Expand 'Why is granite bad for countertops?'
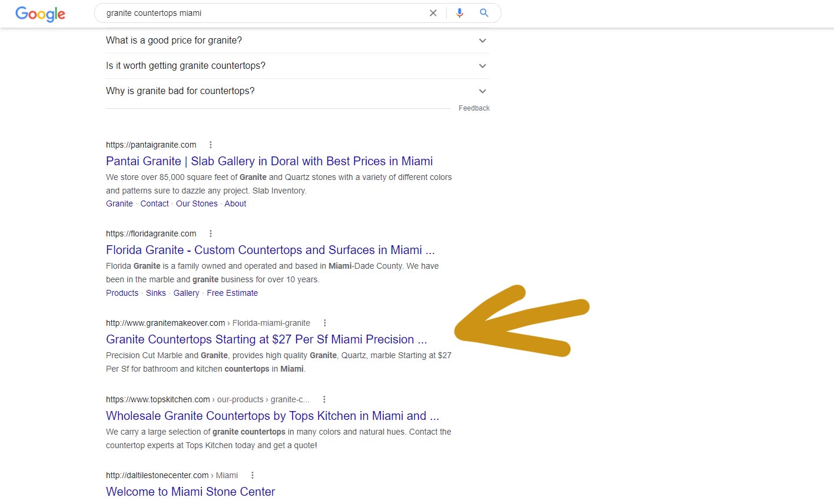This screenshot has height=504, width=834. click(x=297, y=91)
